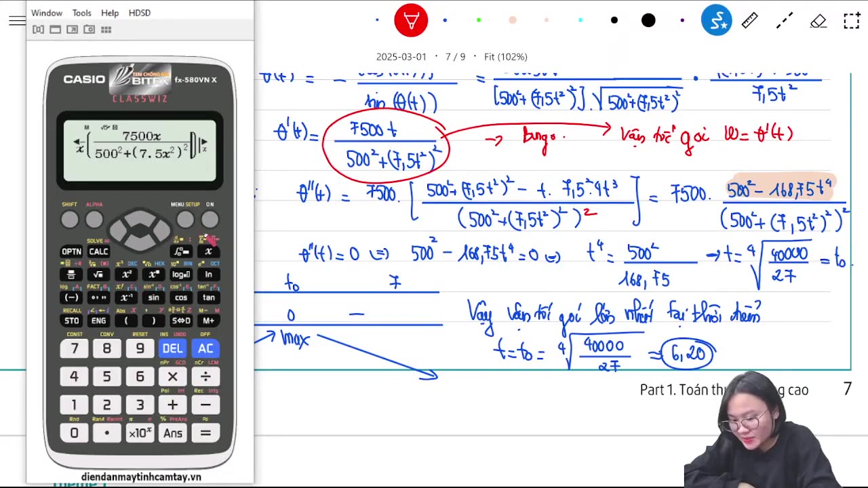This screenshot has width=868, height=488.
Task: Tap the decimal point key
Action: coord(106,433)
